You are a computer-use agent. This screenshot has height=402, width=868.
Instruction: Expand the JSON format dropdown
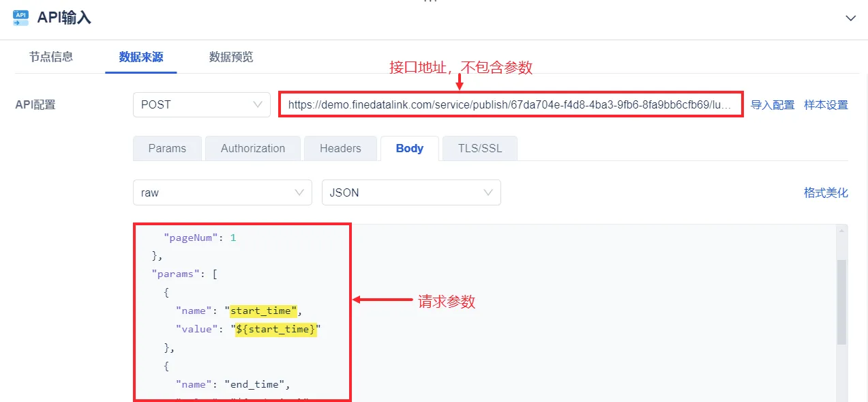tap(411, 192)
